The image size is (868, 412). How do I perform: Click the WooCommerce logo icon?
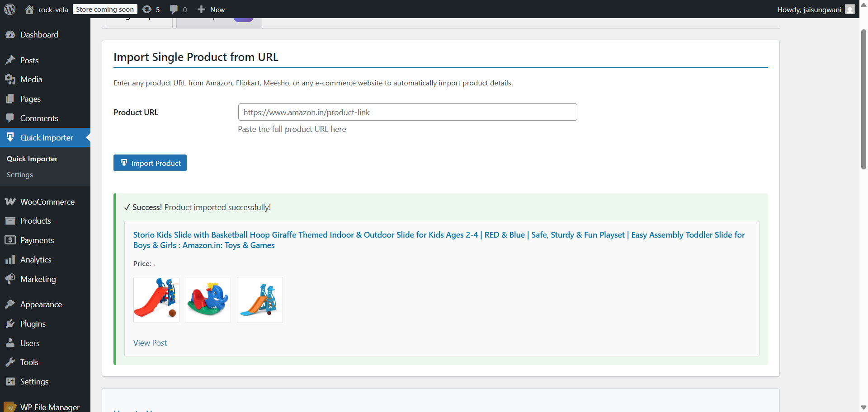click(x=10, y=201)
